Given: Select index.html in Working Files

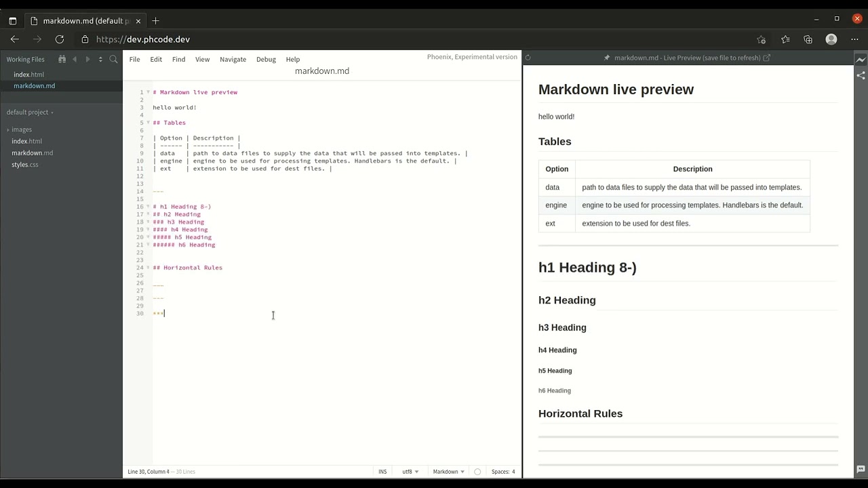Looking at the screenshot, I should [x=28, y=75].
